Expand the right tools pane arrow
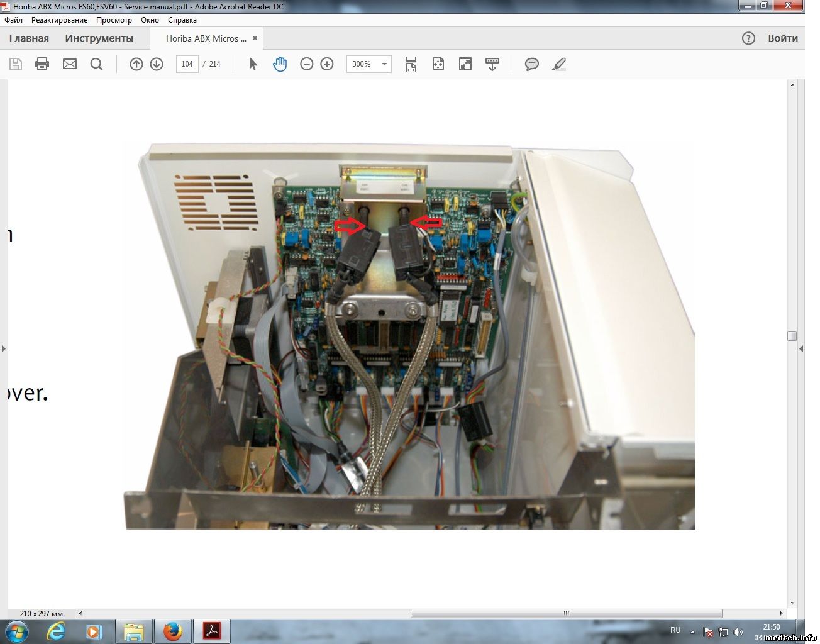820x644 pixels. [x=801, y=348]
